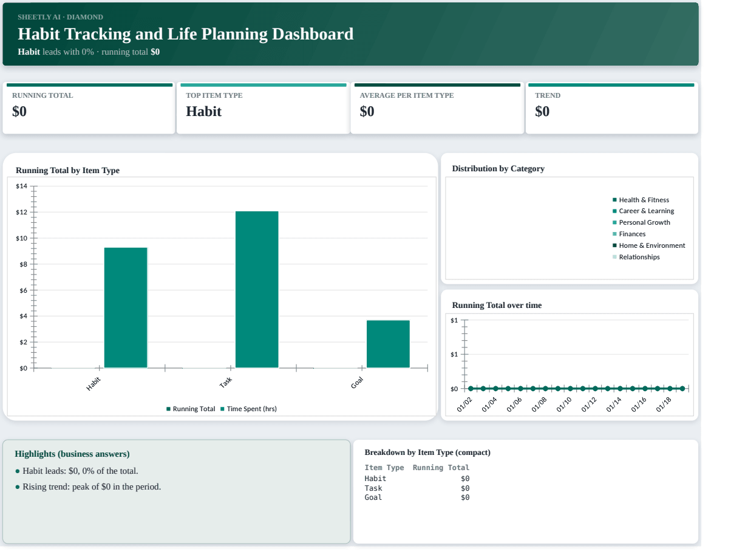Click the Relationships legend swatch
This screenshot has height=560, width=745.
(x=614, y=257)
